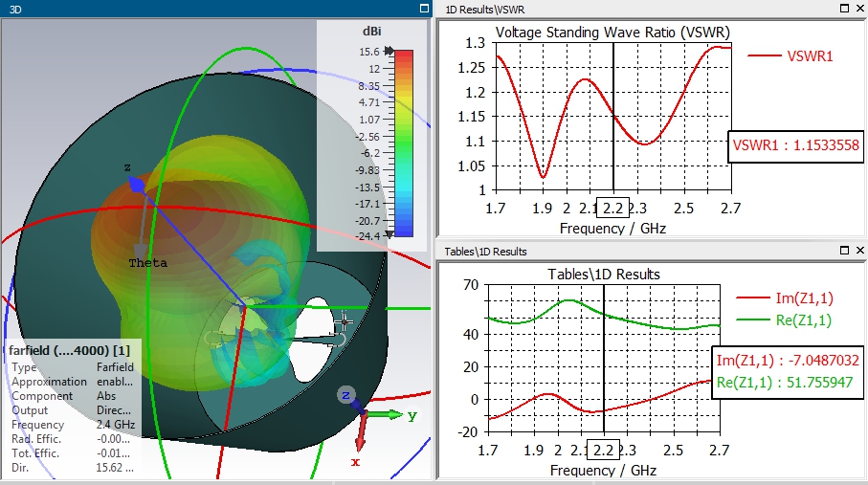868x485 pixels.
Task: Click the Theta label in 3D view
Action: [148, 263]
